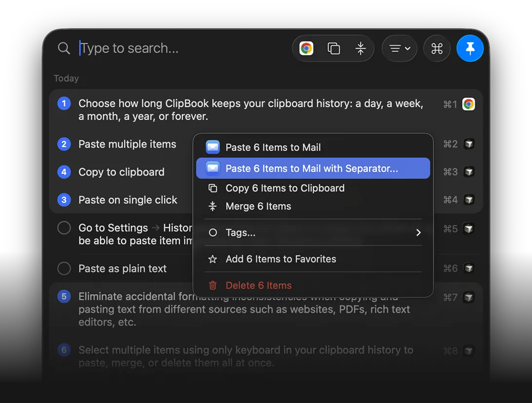Viewport: 532px width, 403px height.
Task: Click the ⌘1 shortcut label
Action: pyautogui.click(x=450, y=104)
